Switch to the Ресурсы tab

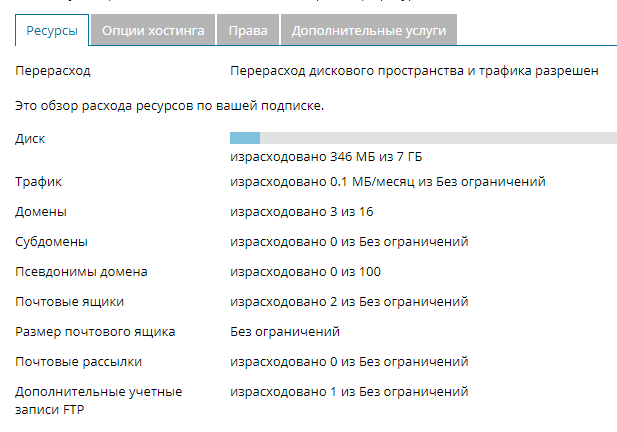click(x=52, y=30)
